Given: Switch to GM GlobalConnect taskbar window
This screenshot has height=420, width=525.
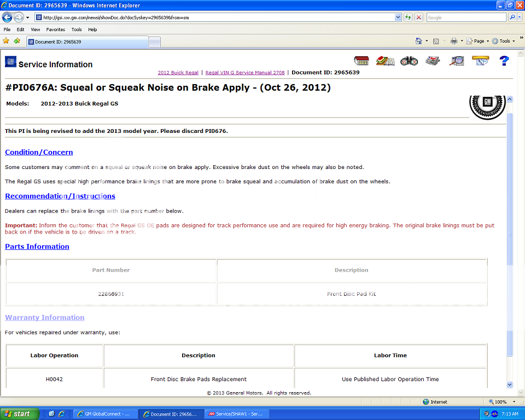Looking at the screenshot, I should point(104,414).
